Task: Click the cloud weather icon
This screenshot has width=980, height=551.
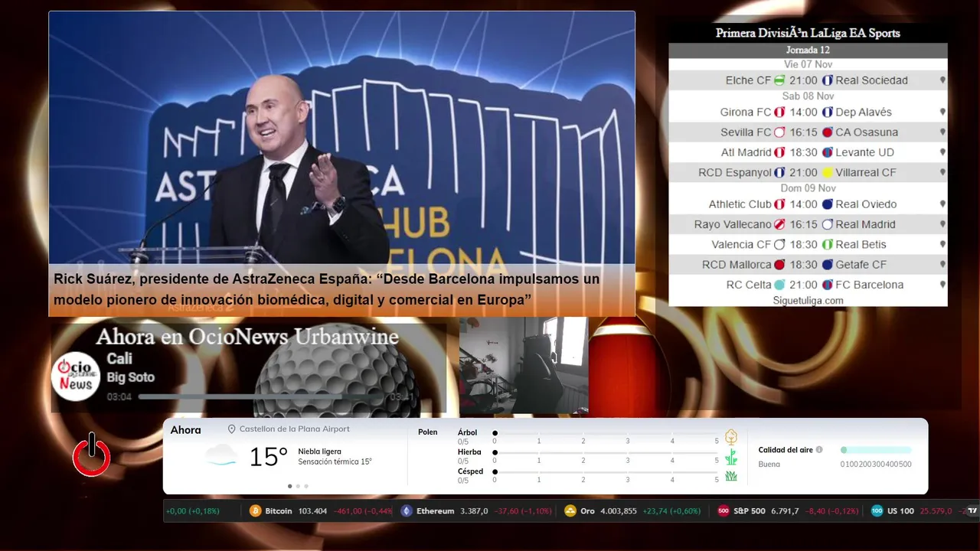Action: point(221,455)
